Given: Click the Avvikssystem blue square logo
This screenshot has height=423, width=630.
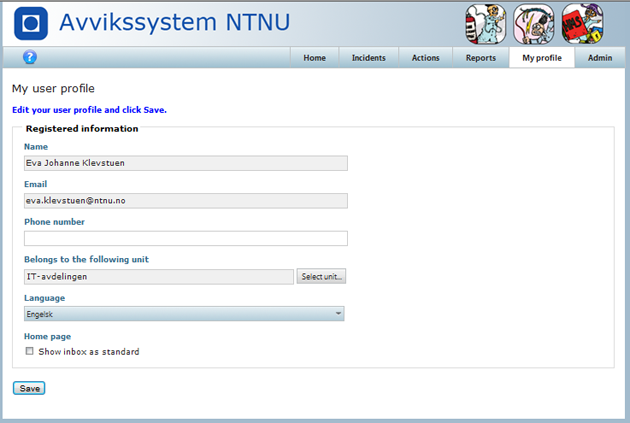Looking at the screenshot, I should click(31, 23).
